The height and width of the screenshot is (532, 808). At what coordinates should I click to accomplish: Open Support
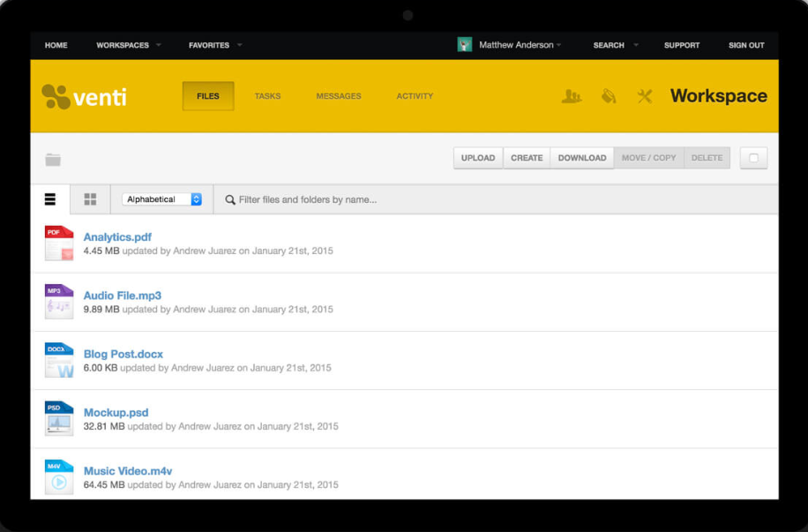[682, 45]
